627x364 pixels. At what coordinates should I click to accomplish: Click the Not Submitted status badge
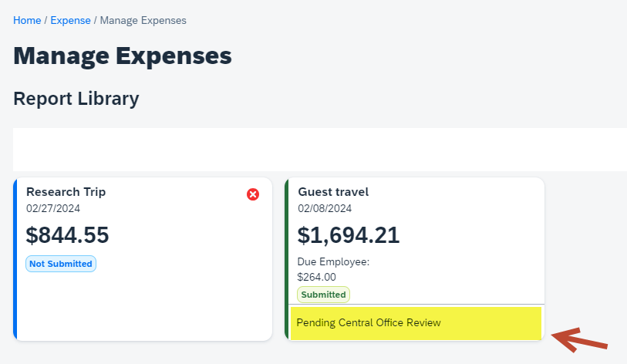click(61, 264)
